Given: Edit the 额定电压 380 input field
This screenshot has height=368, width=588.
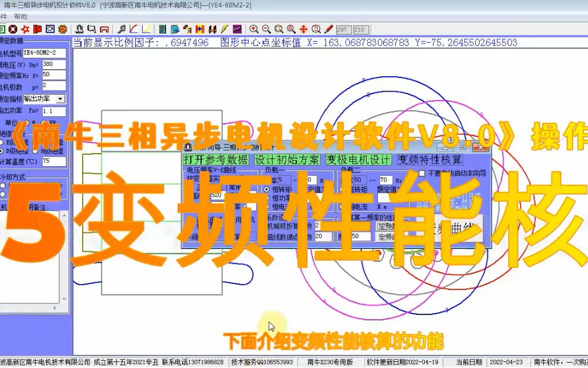Looking at the screenshot, I should 55,64.
